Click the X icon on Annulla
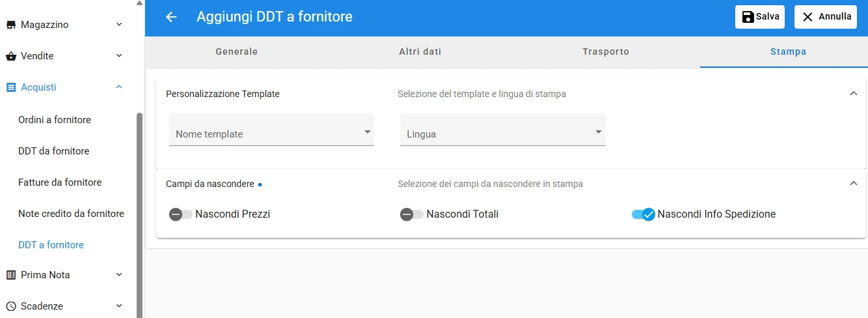 pos(807,17)
